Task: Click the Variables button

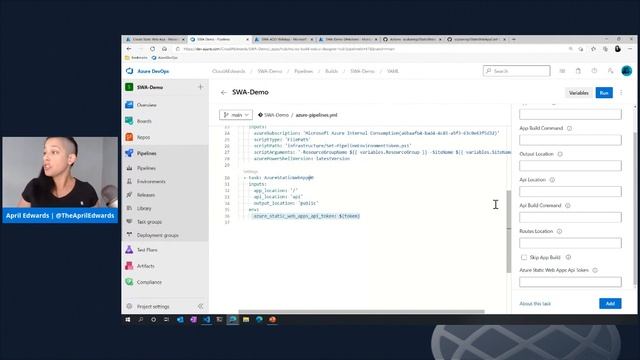Action: point(579,93)
